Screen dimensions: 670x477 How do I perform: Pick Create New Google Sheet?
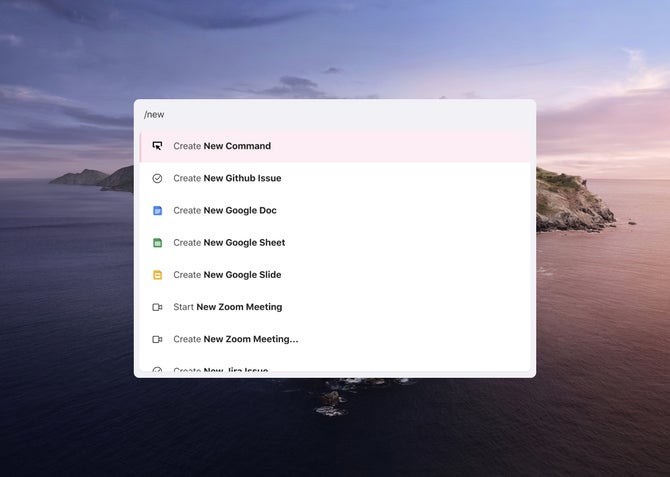coord(335,243)
